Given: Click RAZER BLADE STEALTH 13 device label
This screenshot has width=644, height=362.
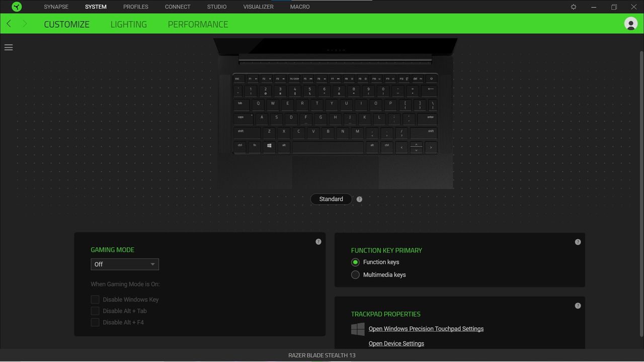Looking at the screenshot, I should [x=322, y=355].
